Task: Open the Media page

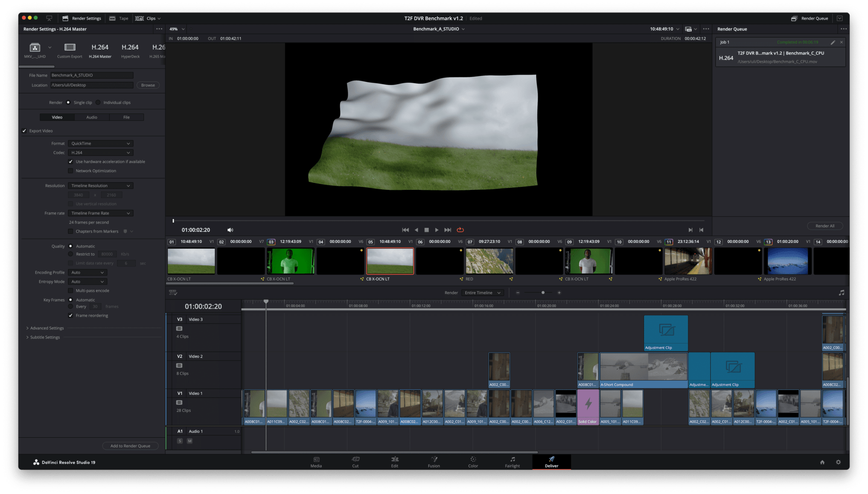Action: click(316, 462)
